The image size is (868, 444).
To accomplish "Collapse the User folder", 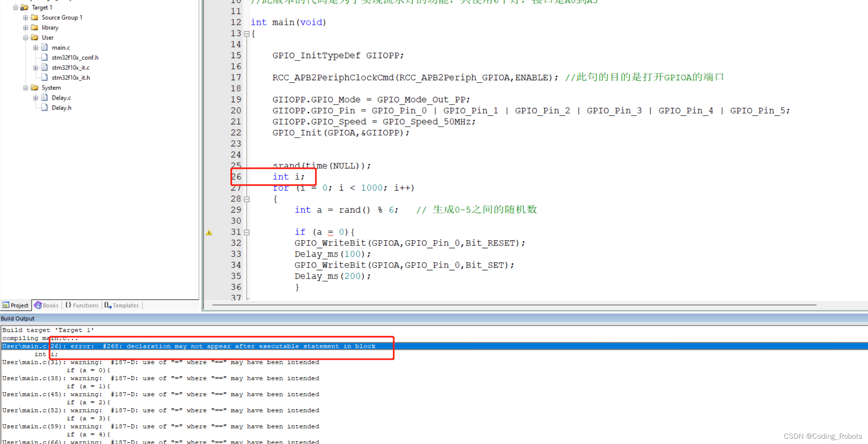I will (x=26, y=37).
